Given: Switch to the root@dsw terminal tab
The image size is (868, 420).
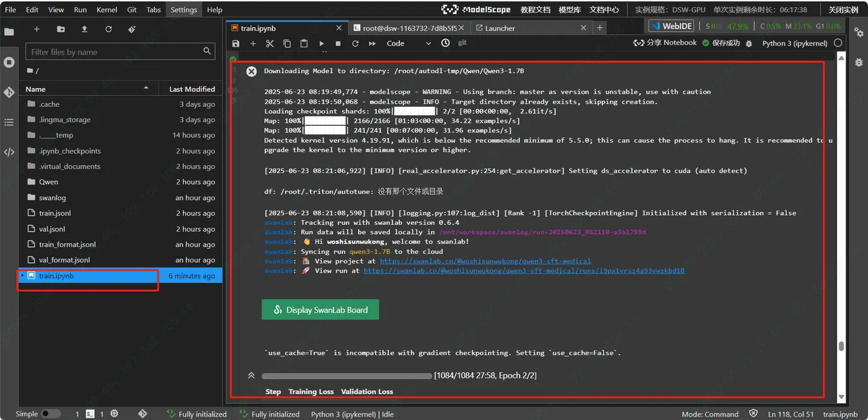Looking at the screenshot, I should 409,28.
